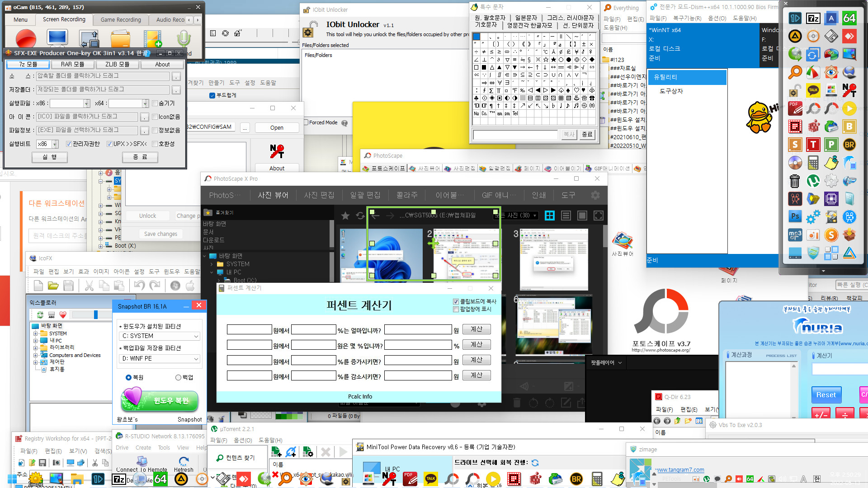Open PhotoScape X settings gear

[x=595, y=195]
